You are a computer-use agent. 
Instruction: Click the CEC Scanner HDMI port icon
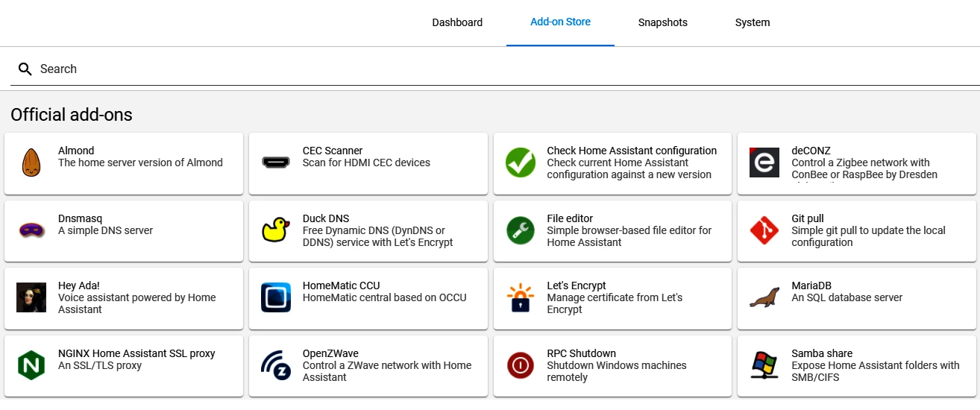(276, 163)
